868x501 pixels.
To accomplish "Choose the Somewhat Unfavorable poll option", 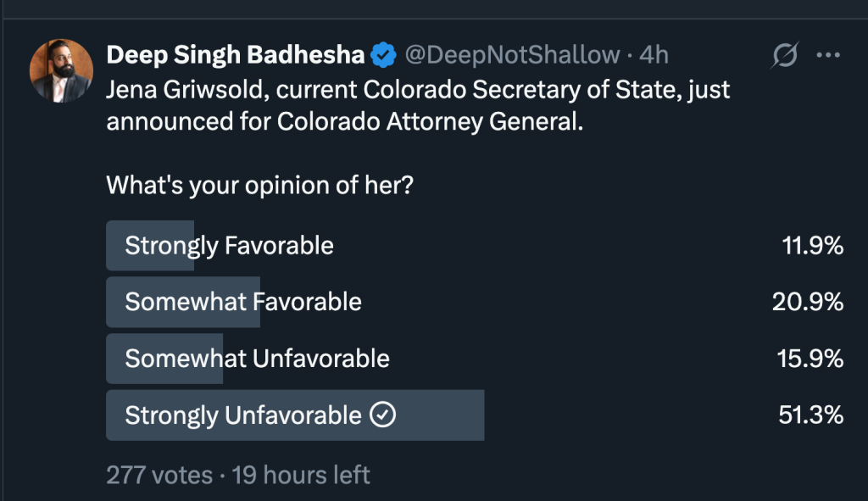I will click(x=257, y=359).
